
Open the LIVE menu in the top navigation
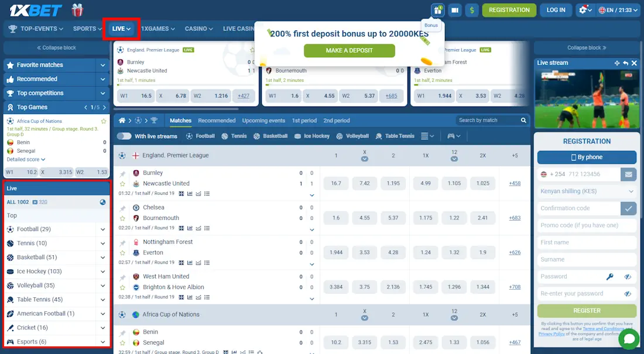[x=119, y=28]
